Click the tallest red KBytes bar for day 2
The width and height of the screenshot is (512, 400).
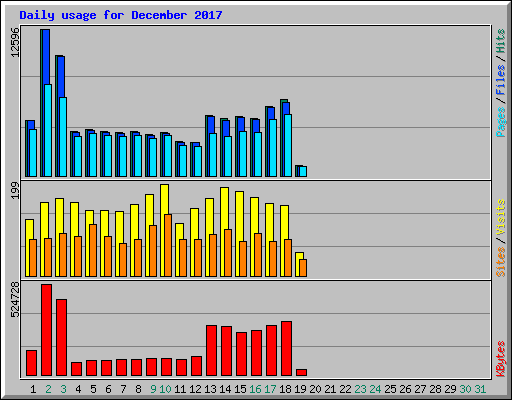[x=46, y=330]
